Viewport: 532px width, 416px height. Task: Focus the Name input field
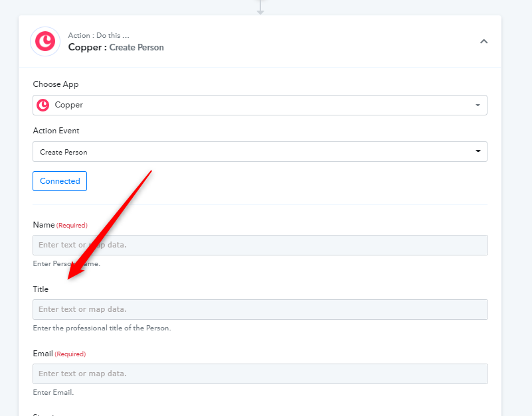click(260, 245)
